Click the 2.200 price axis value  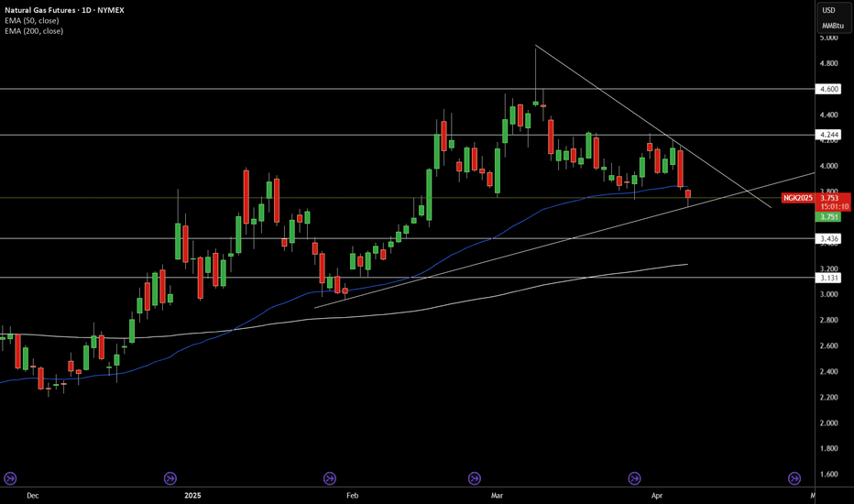coord(829,397)
